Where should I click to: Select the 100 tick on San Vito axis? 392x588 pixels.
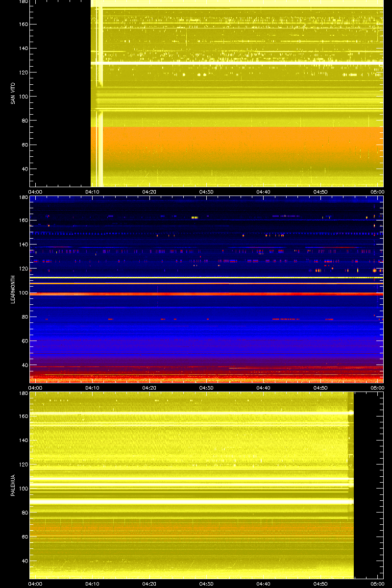(23, 97)
